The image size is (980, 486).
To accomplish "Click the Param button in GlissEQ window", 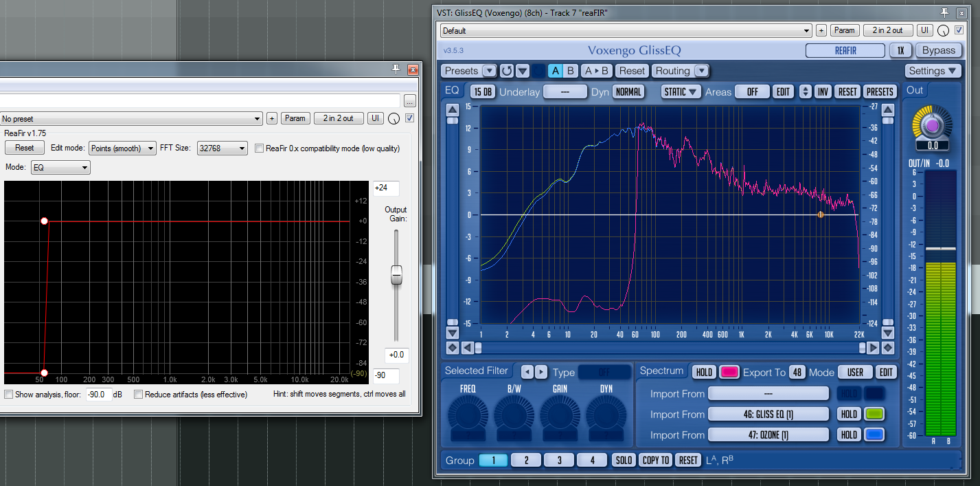I will (845, 30).
